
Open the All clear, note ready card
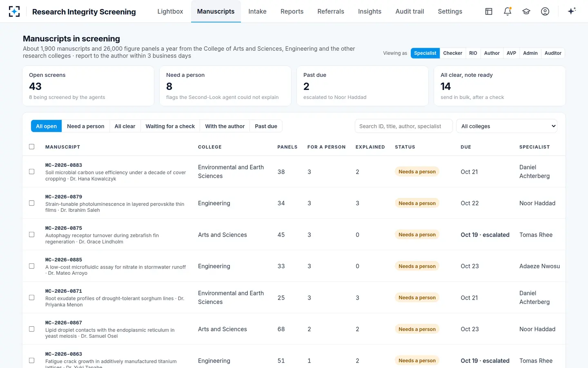coord(500,86)
